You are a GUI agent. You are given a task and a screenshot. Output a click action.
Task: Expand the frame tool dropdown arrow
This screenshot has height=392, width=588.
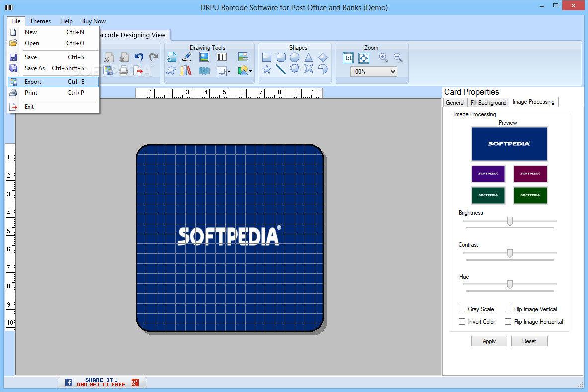pyautogui.click(x=229, y=71)
